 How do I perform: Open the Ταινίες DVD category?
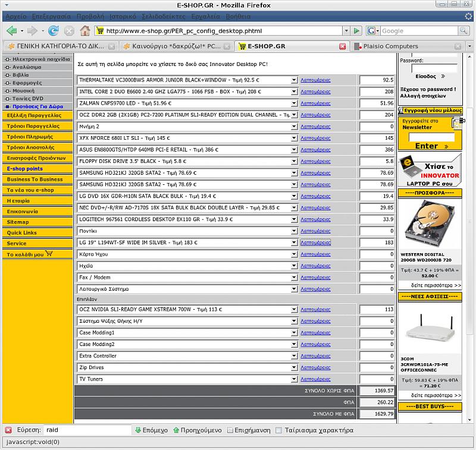click(27, 99)
